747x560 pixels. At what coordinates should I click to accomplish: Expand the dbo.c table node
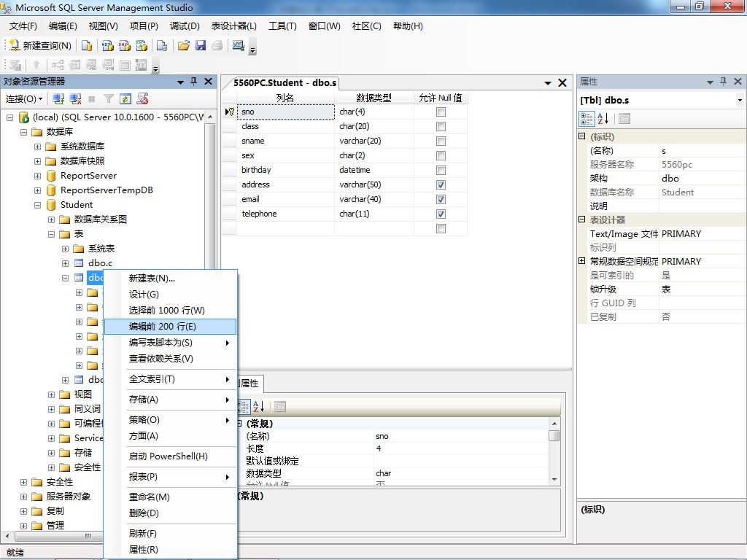point(65,263)
